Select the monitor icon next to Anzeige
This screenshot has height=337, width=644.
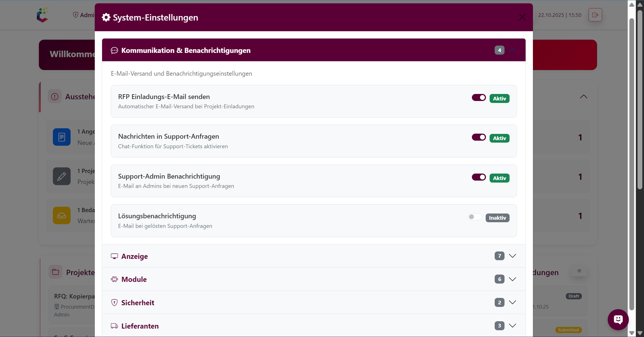(x=114, y=256)
